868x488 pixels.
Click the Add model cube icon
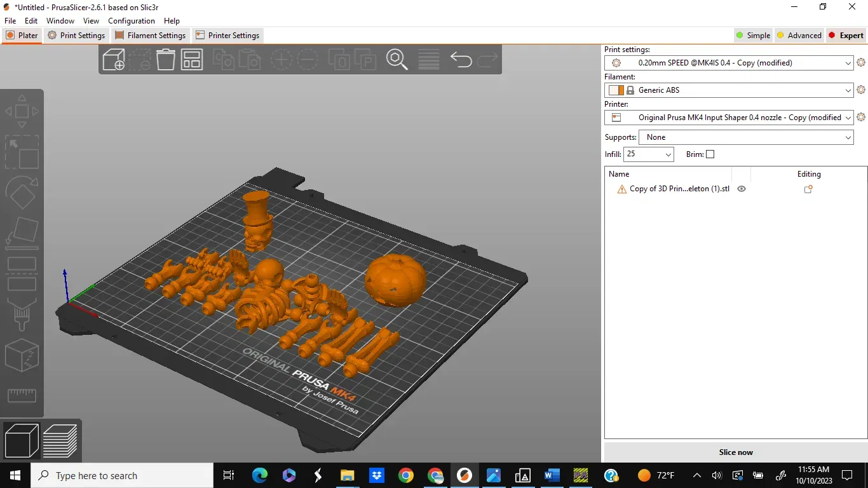[x=114, y=60]
